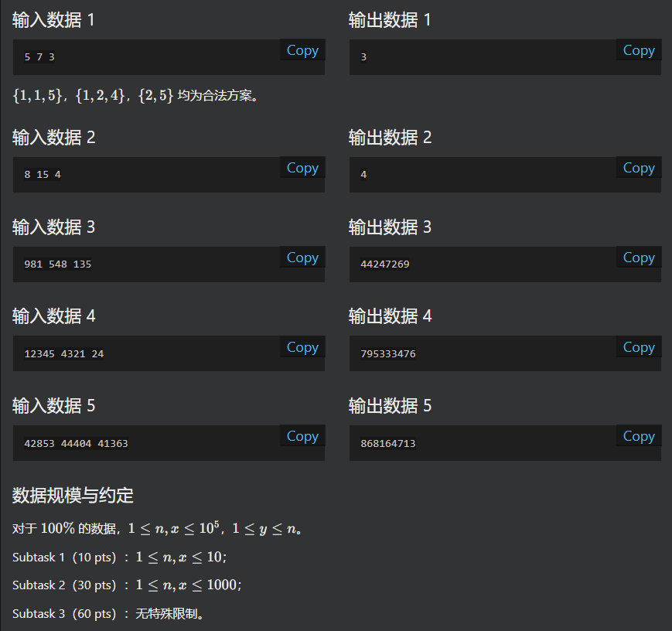Select output value "868164713"

coord(388,443)
